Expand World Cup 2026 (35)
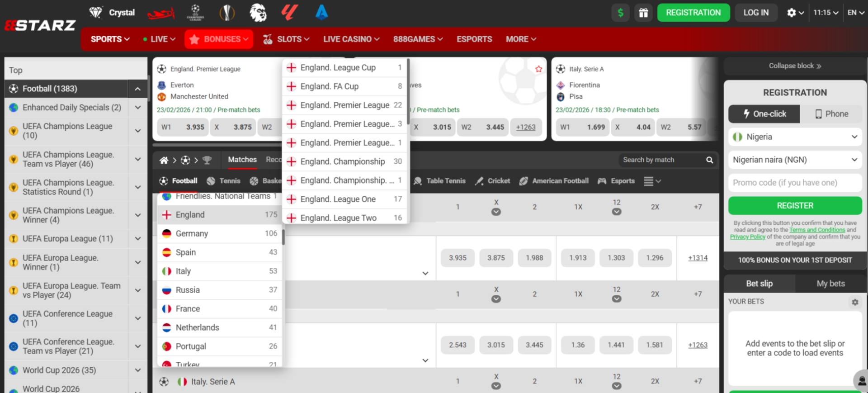The width and height of the screenshot is (868, 393). click(x=137, y=370)
